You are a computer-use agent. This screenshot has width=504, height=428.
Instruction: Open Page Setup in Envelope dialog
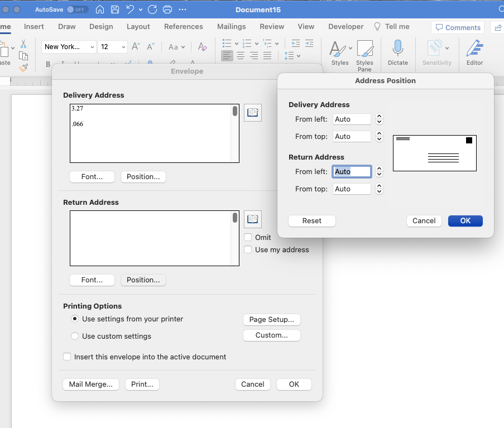[272, 319]
